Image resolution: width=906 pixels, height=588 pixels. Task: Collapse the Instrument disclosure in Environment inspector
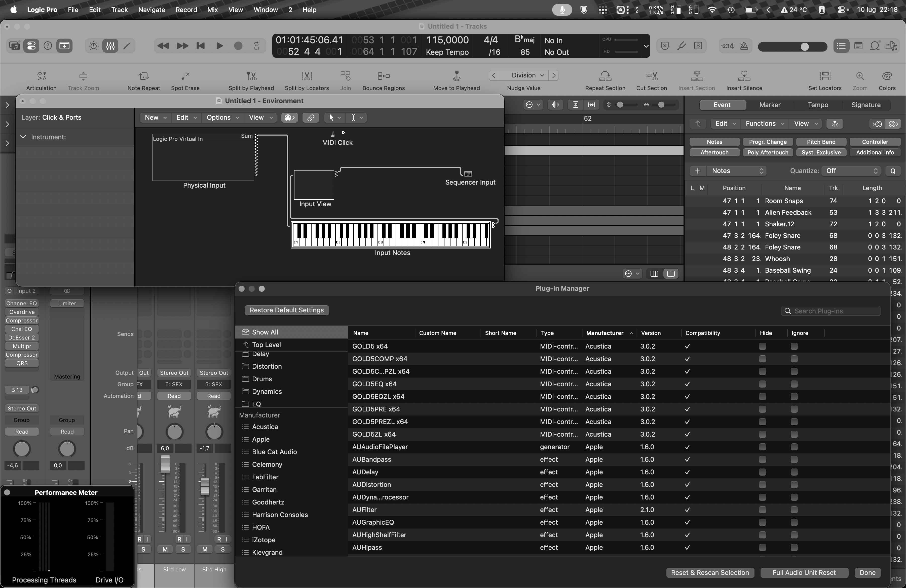(23, 137)
